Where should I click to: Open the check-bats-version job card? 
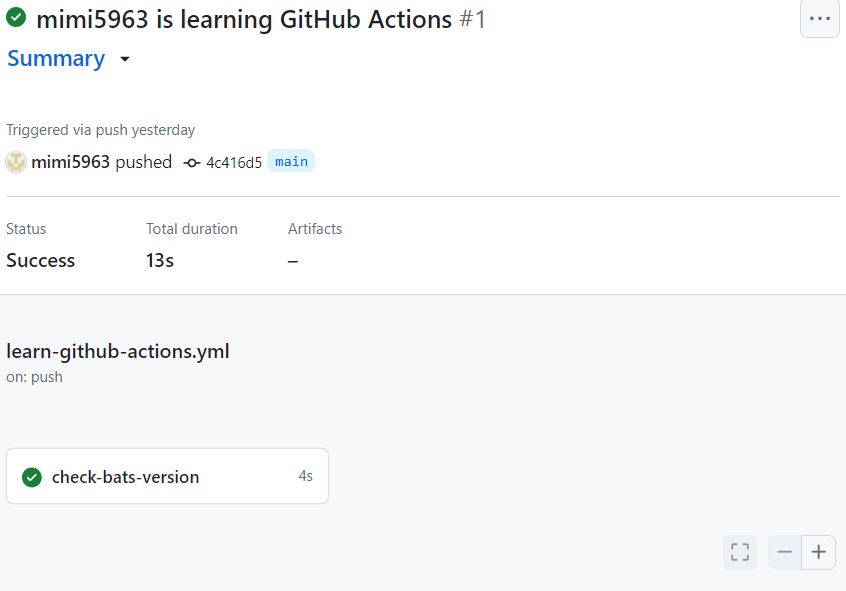tap(167, 476)
